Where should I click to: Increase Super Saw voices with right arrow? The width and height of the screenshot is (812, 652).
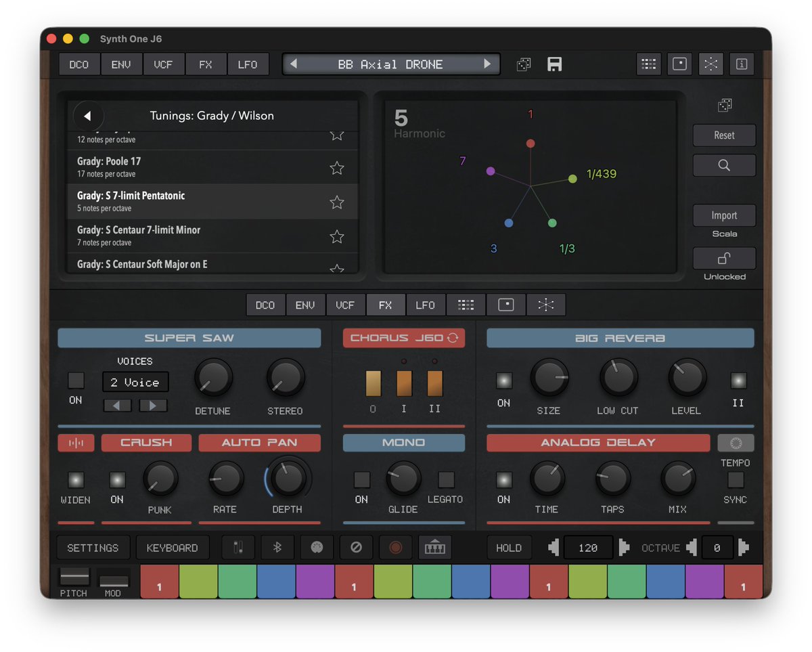(x=153, y=406)
